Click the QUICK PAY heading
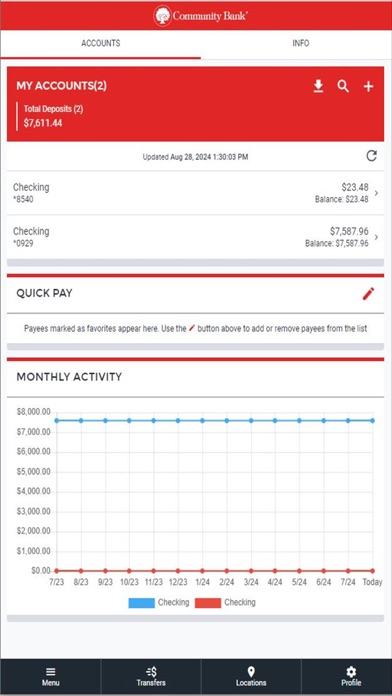The width and height of the screenshot is (392, 696). (44, 293)
